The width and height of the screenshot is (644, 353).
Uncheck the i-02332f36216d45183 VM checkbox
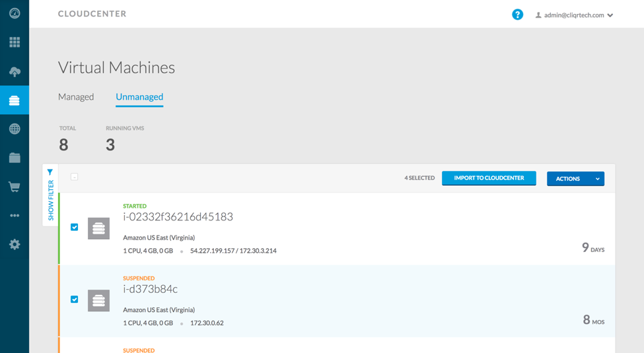point(75,227)
